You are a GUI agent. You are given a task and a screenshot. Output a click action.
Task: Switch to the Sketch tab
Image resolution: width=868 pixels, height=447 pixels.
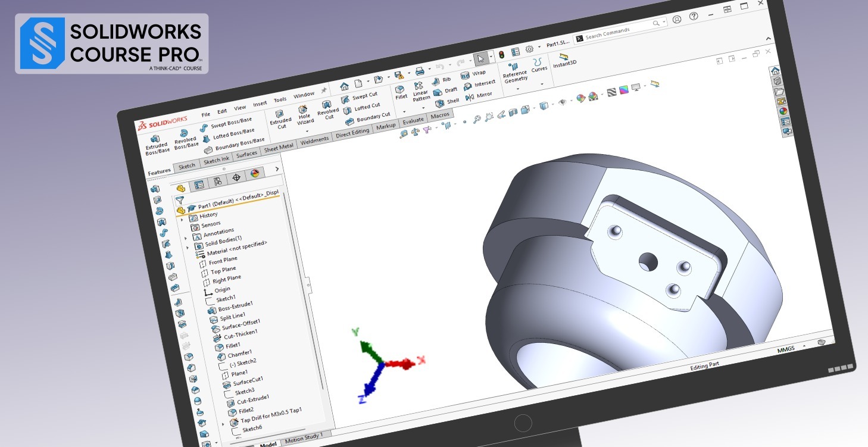[187, 166]
